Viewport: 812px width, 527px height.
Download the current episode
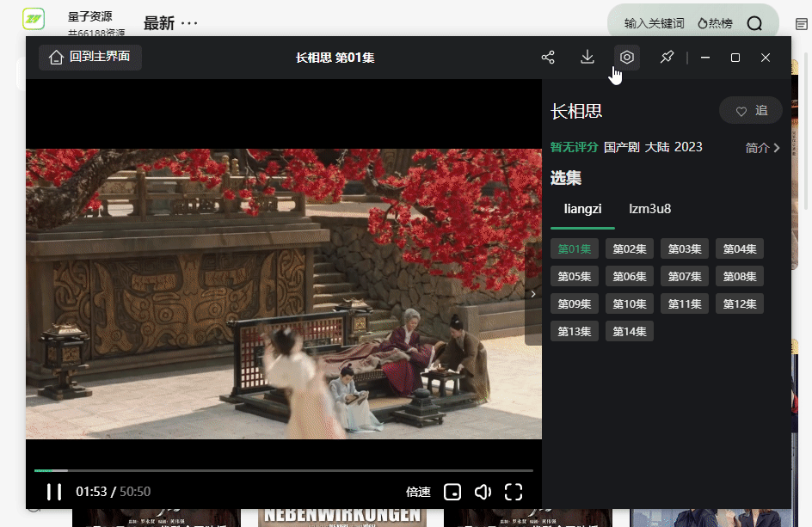[587, 58]
